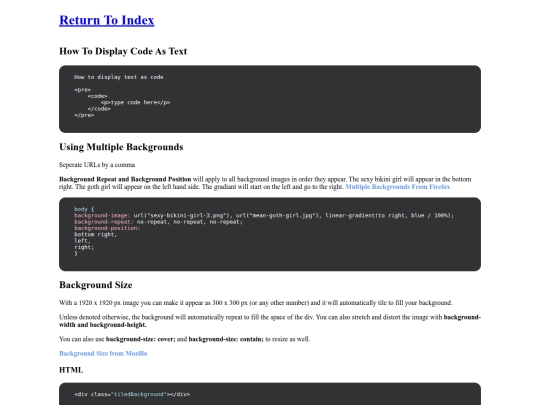Click the opening <code> tag line
This screenshot has height=405, width=540.
point(97,96)
